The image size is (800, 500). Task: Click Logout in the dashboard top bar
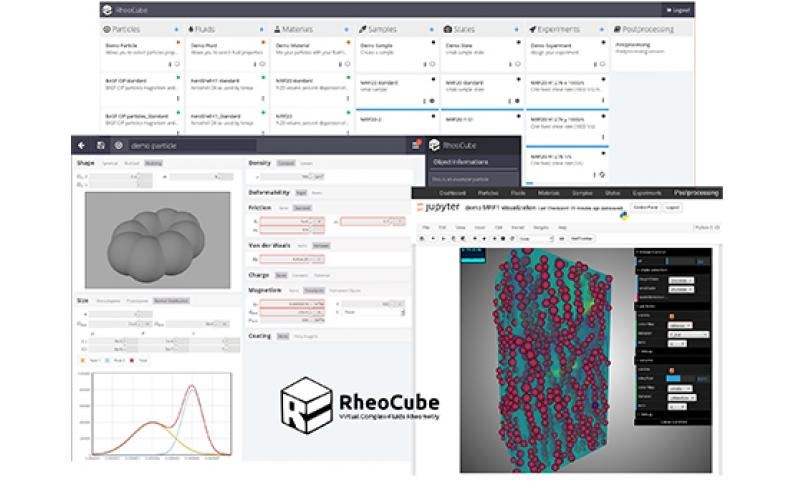pyautogui.click(x=678, y=10)
